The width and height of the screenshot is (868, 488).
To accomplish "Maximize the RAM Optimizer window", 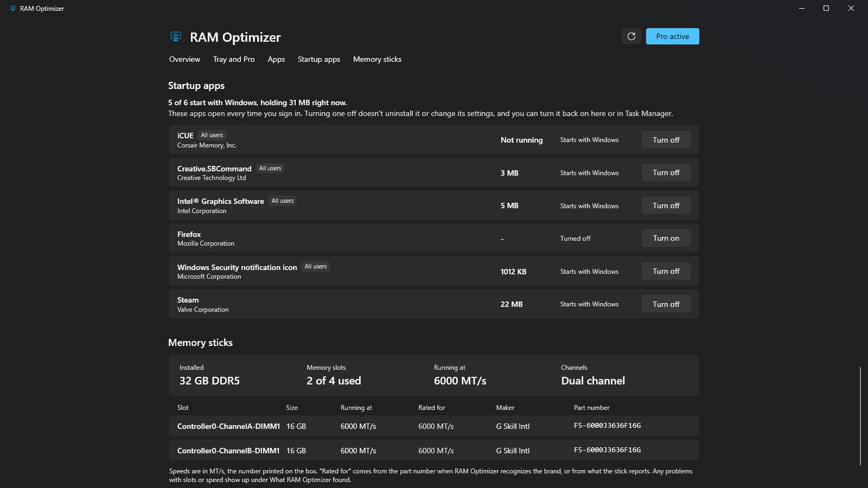I will click(826, 8).
